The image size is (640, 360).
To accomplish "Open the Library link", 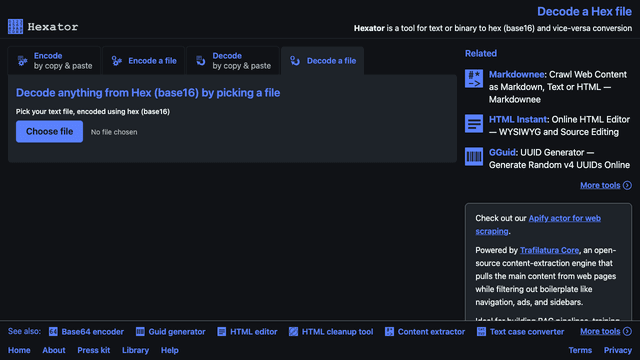I will click(135, 350).
